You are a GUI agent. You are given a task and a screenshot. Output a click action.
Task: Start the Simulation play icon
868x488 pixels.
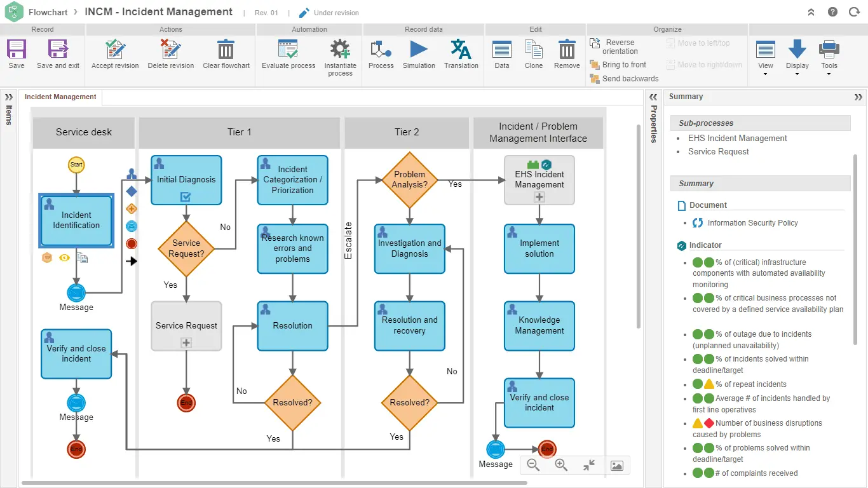point(419,50)
